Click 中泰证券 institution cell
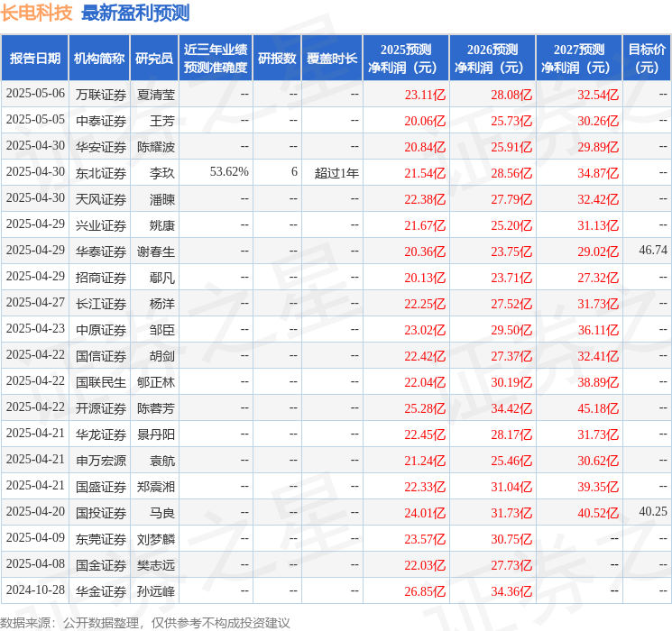The height and width of the screenshot is (631, 672). coord(101,121)
